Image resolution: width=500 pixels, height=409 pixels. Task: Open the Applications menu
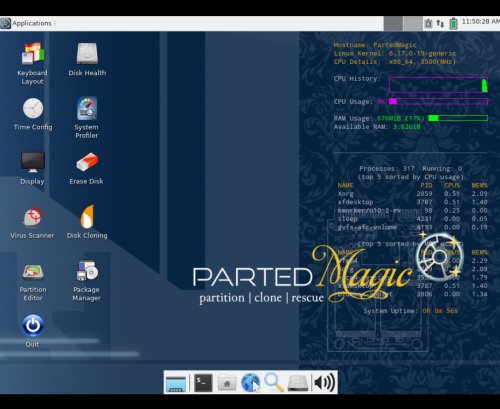point(28,23)
